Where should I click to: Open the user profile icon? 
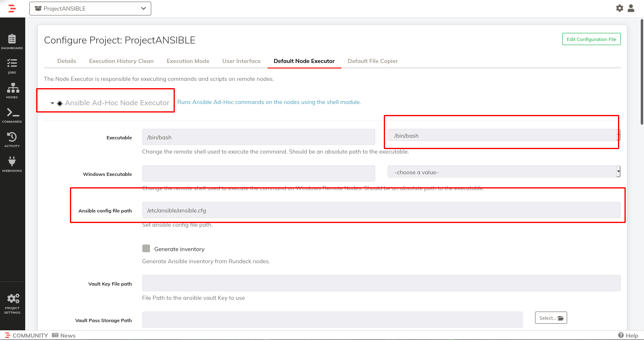tap(631, 8)
